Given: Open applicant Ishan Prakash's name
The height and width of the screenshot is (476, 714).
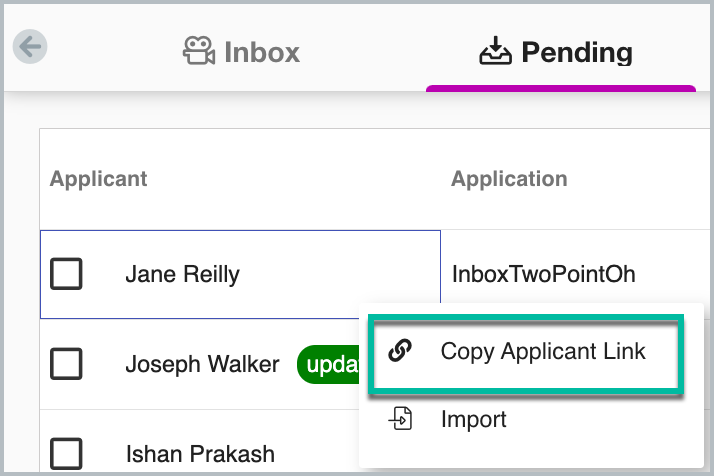Looking at the screenshot, I should 200,454.
